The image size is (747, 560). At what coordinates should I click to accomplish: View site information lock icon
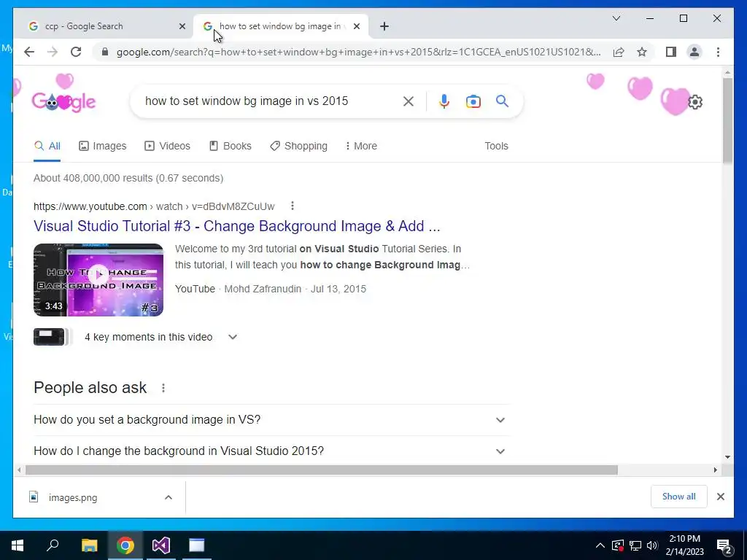pos(105,52)
